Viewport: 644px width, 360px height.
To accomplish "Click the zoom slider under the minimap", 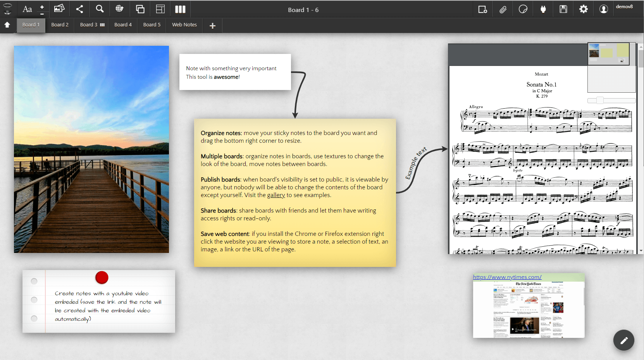I will [600, 100].
